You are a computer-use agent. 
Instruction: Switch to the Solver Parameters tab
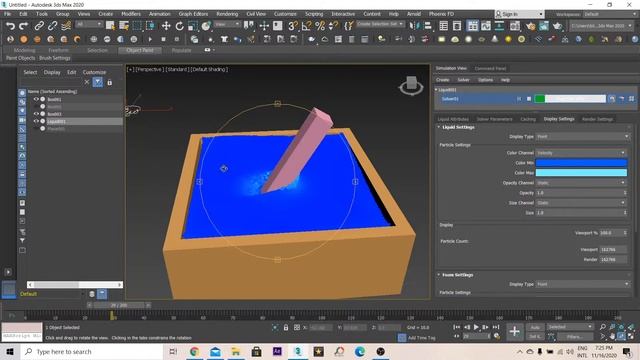(494, 119)
